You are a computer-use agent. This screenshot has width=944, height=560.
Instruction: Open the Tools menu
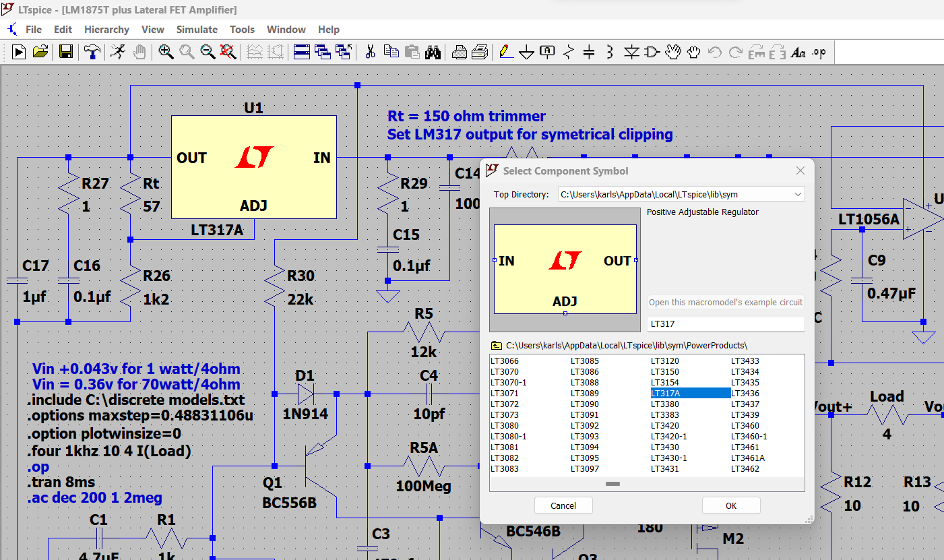point(242,30)
